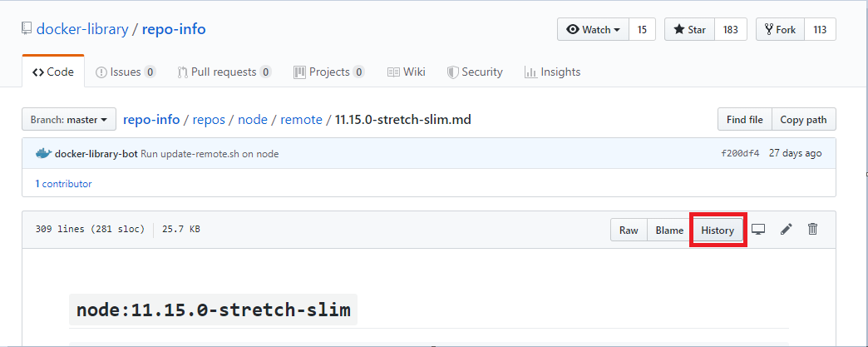This screenshot has width=868, height=347.
Task: Switch to Pull requests tab
Action: (224, 72)
